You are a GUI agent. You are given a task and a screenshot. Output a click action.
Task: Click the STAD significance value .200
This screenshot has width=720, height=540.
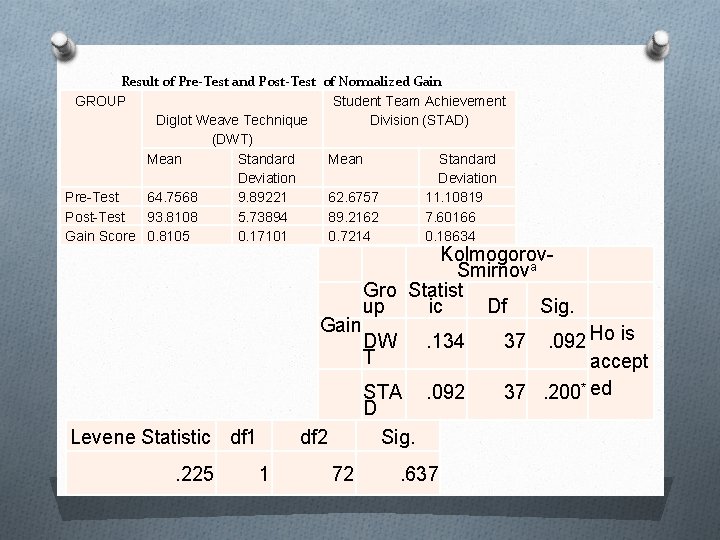click(x=565, y=392)
